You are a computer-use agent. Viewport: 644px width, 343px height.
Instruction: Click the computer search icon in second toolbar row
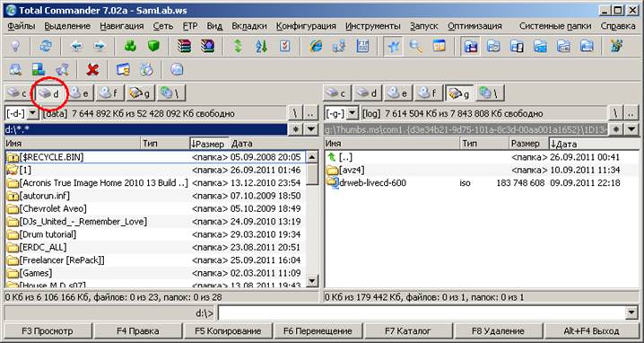click(15, 70)
